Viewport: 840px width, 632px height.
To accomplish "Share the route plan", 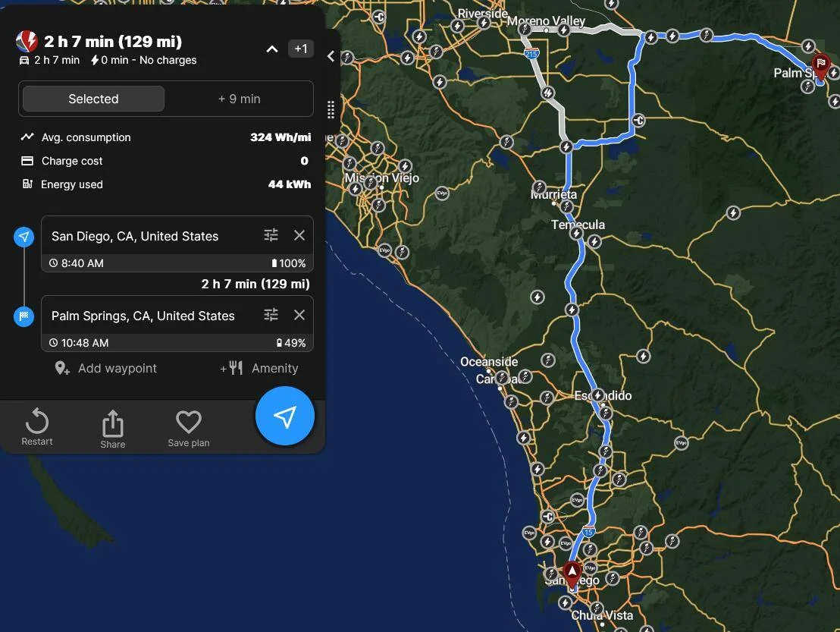I will click(x=112, y=429).
